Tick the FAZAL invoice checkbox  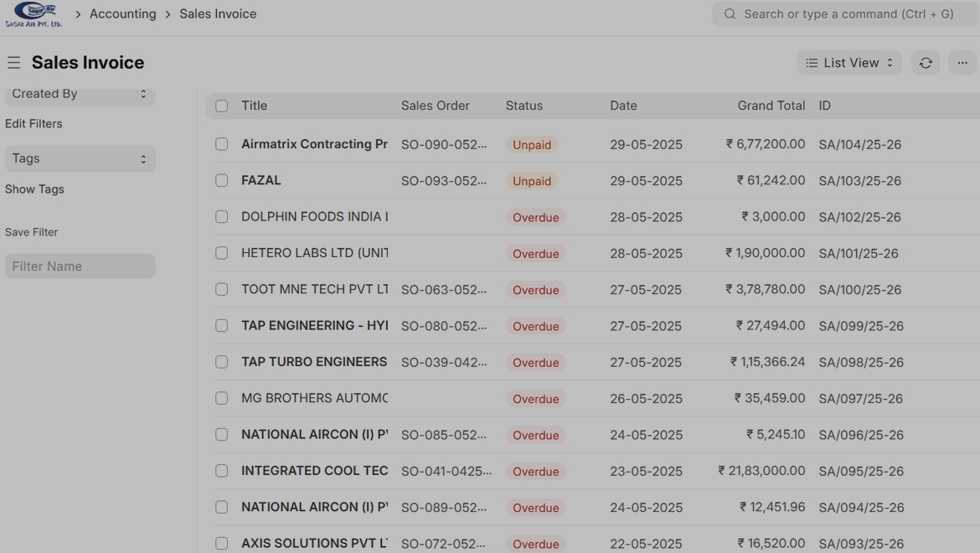[x=221, y=180]
